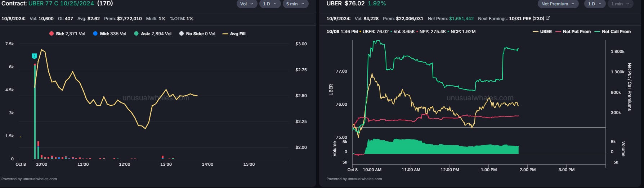Open the Vol dropdown on contract chart

click(247, 4)
